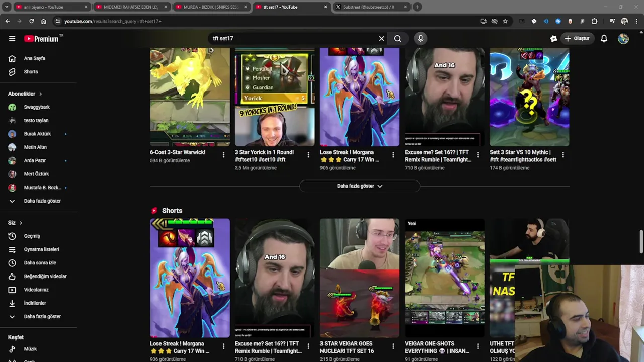The width and height of the screenshot is (644, 362).
Task: Switch to the anıl piyancı YouTube tab
Action: click(49, 7)
